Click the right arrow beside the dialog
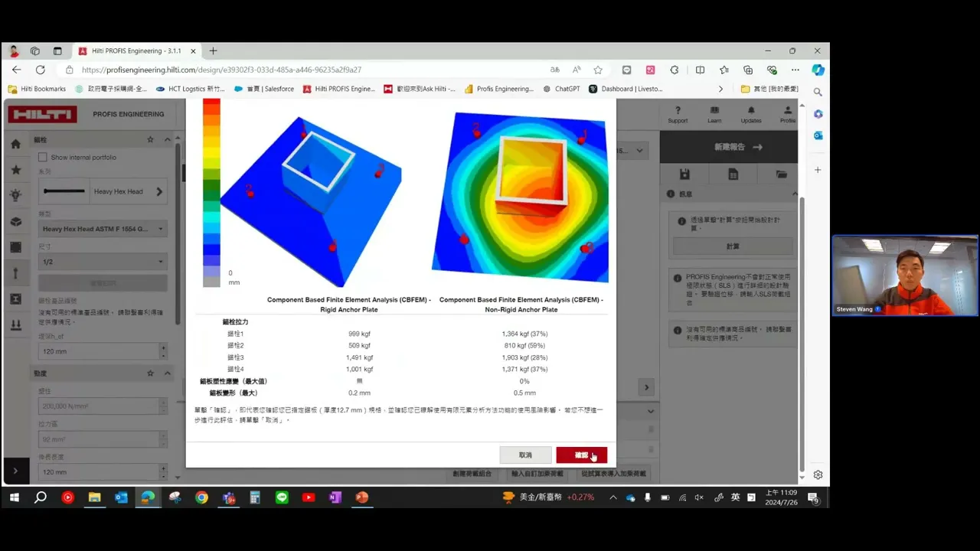 click(x=646, y=387)
